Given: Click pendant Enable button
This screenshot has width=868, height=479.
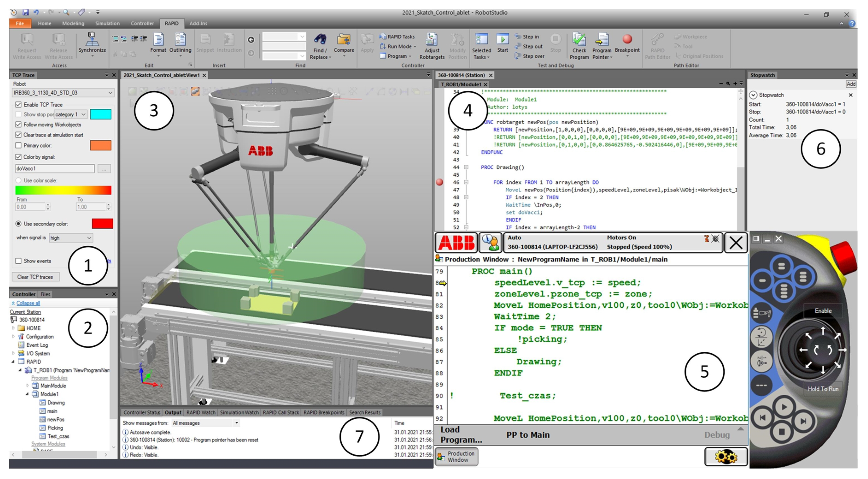Looking at the screenshot, I should 823,311.
